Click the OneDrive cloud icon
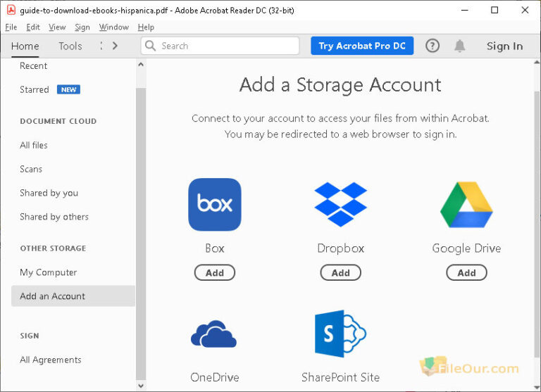Image resolution: width=541 pixels, height=392 pixels. [x=214, y=334]
